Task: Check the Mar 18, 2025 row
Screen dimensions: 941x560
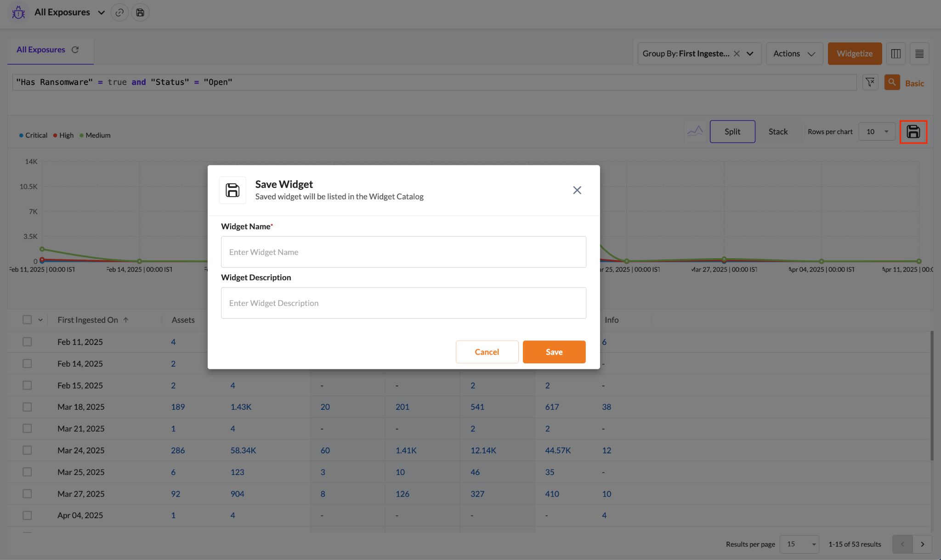Action: pyautogui.click(x=27, y=407)
